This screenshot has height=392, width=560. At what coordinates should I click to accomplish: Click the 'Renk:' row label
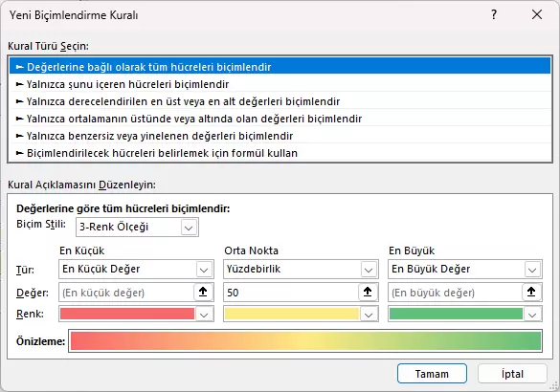(30, 314)
